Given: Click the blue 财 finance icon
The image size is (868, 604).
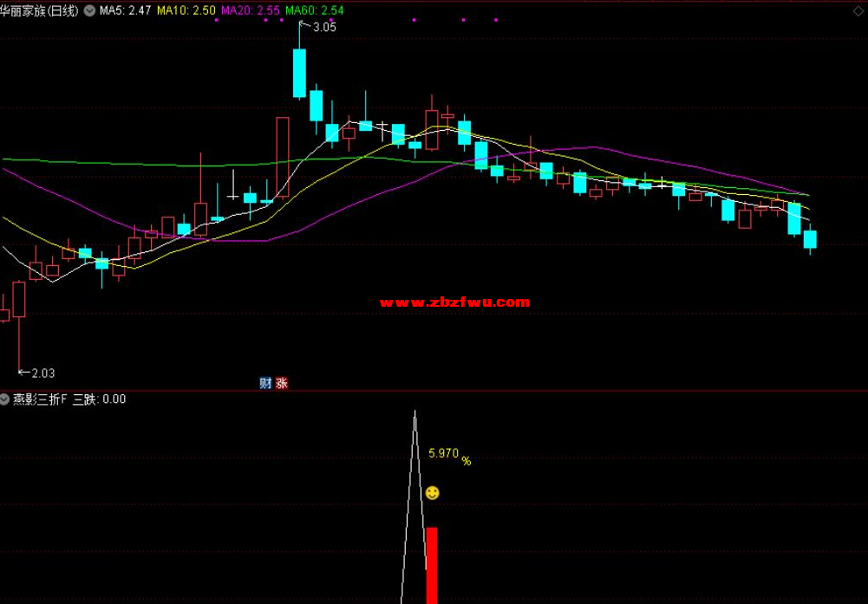Looking at the screenshot, I should 265,383.
